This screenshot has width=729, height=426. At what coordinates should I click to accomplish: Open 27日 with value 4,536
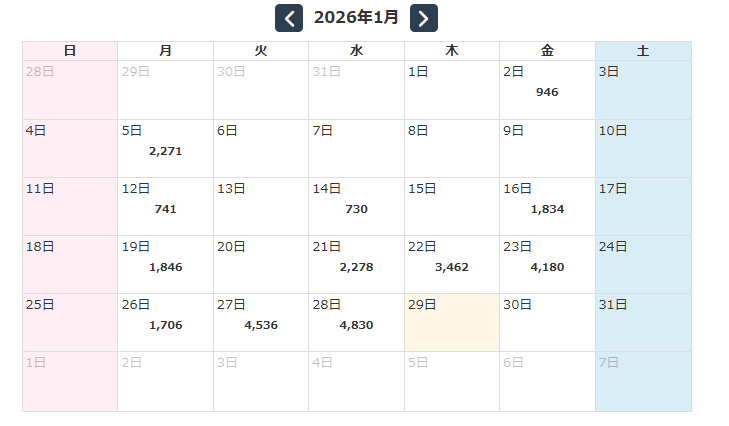(261, 322)
